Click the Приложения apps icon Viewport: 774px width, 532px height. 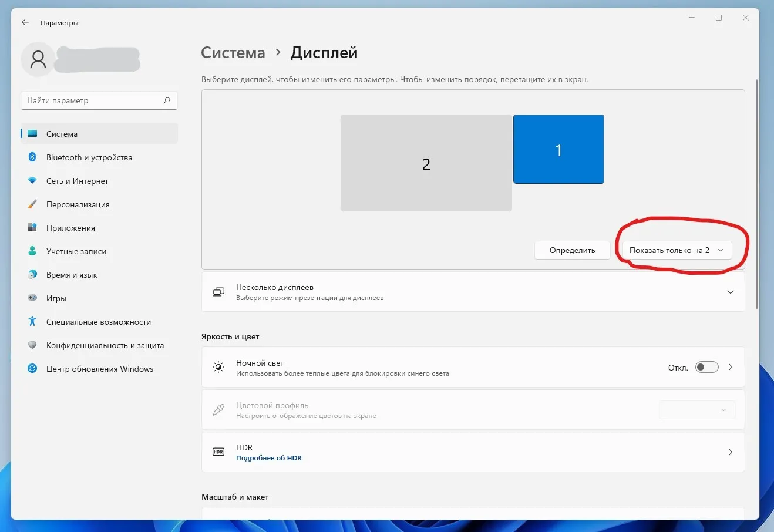32,228
